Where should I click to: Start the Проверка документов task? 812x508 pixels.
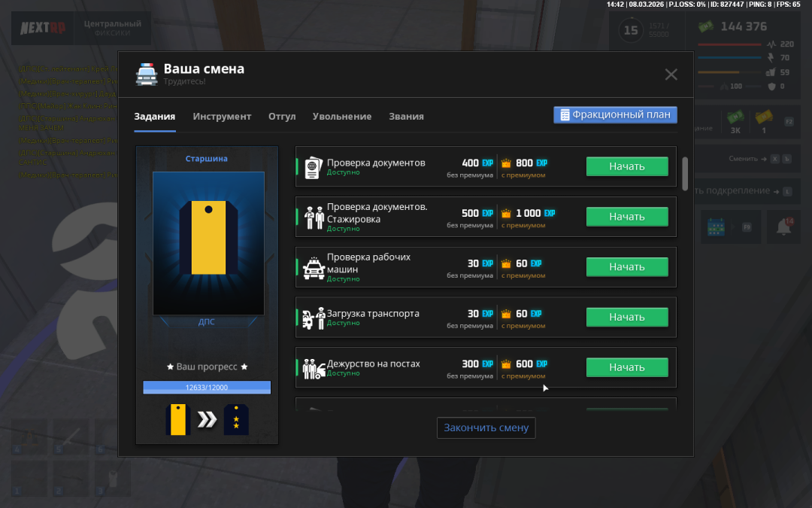626,166
